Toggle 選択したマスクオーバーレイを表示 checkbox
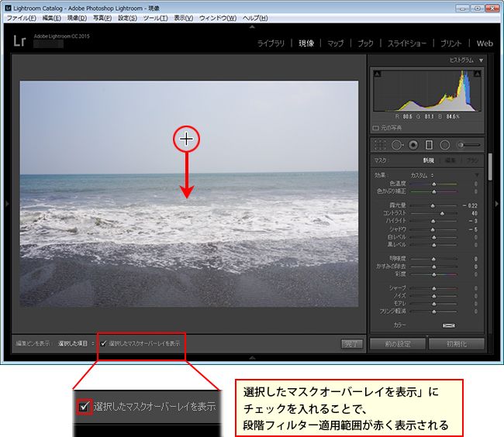Image resolution: width=504 pixels, height=437 pixels. (x=103, y=343)
